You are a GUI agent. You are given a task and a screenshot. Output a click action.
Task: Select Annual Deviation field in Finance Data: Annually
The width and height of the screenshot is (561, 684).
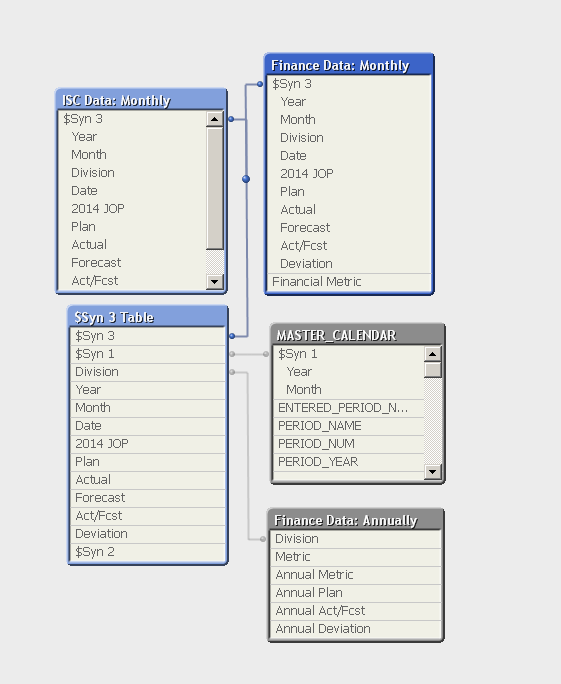click(x=356, y=629)
